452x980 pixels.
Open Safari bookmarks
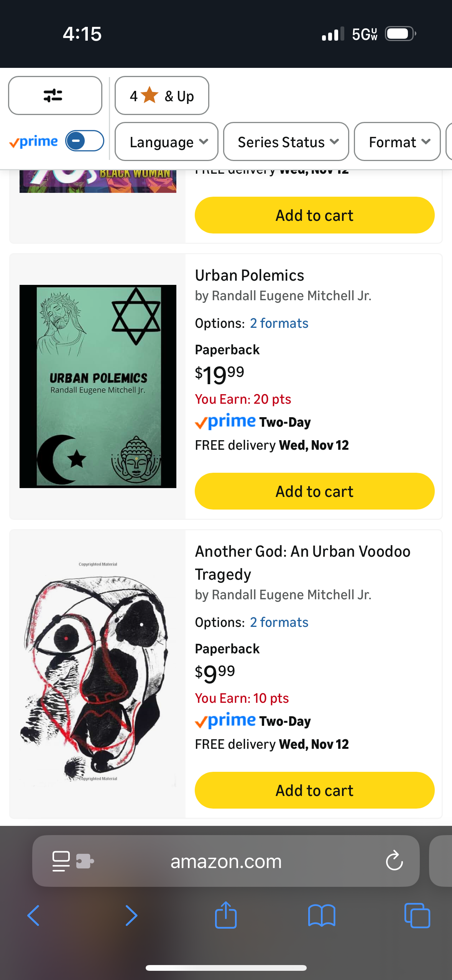pos(322,915)
